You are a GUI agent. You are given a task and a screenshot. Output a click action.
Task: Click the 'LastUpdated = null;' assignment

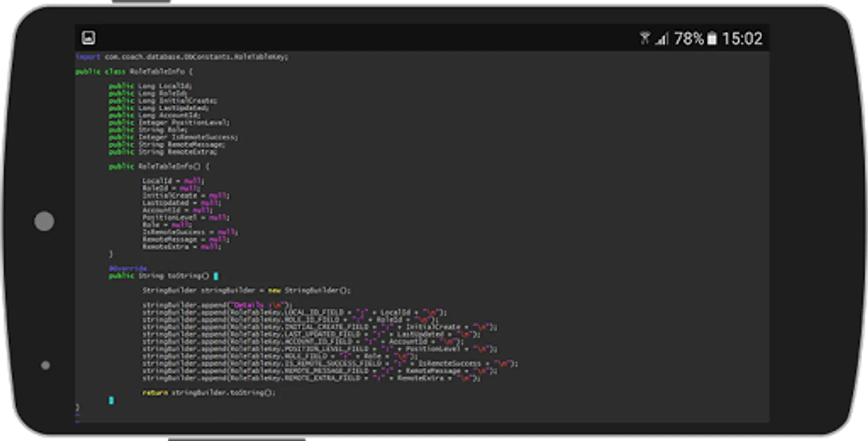coord(182,203)
